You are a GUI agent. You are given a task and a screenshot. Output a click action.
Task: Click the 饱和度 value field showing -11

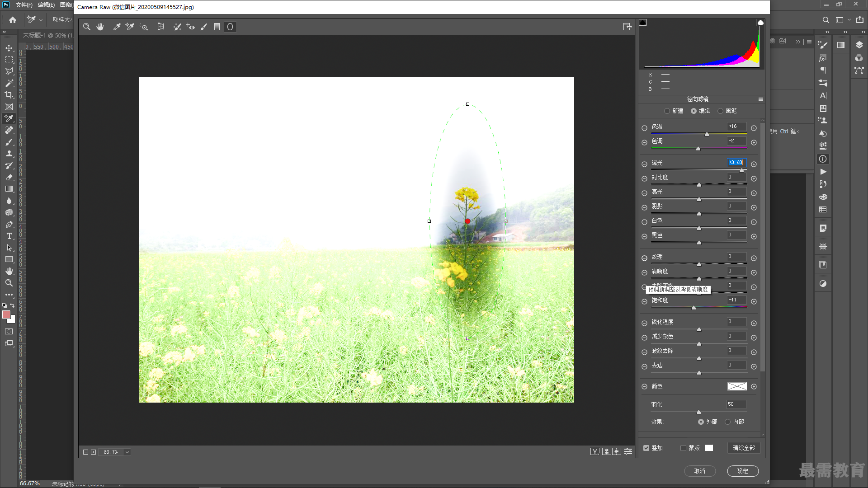point(736,300)
